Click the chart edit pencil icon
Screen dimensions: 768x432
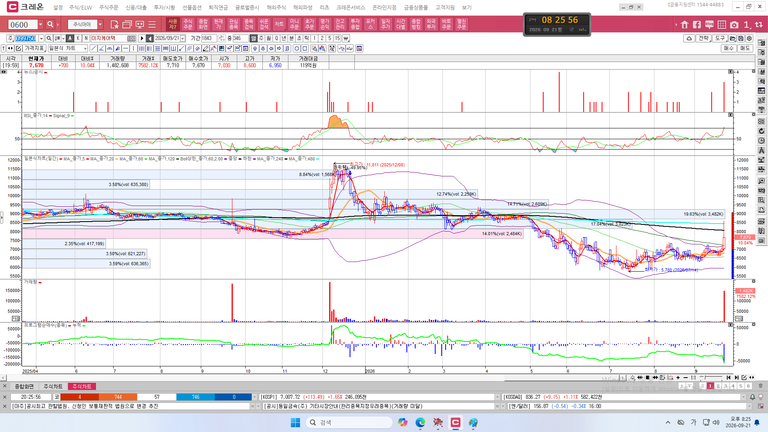coord(18,48)
